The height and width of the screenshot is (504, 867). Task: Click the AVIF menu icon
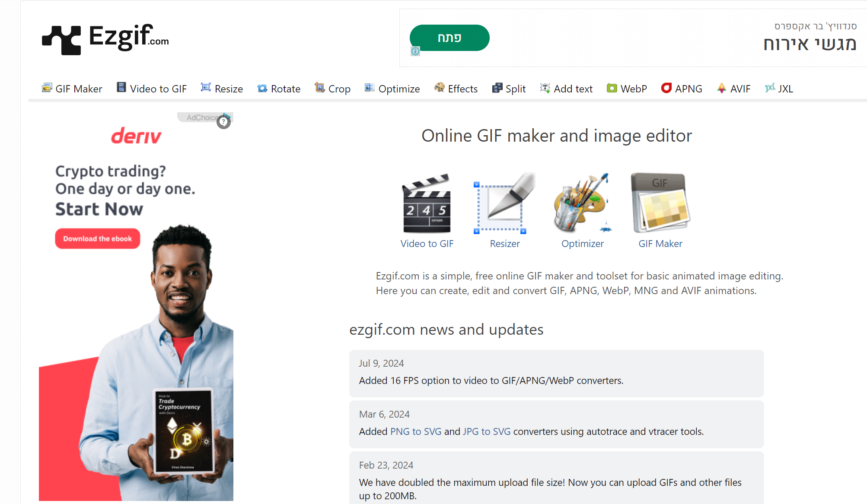721,88
